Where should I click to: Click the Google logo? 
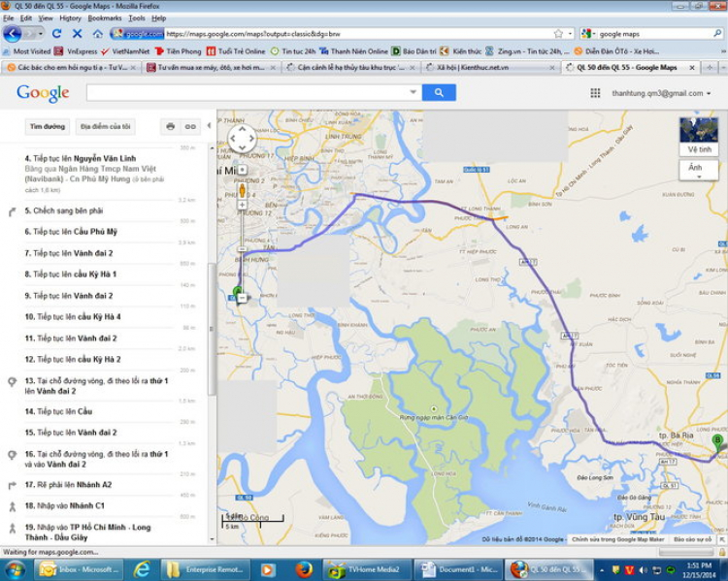[43, 93]
